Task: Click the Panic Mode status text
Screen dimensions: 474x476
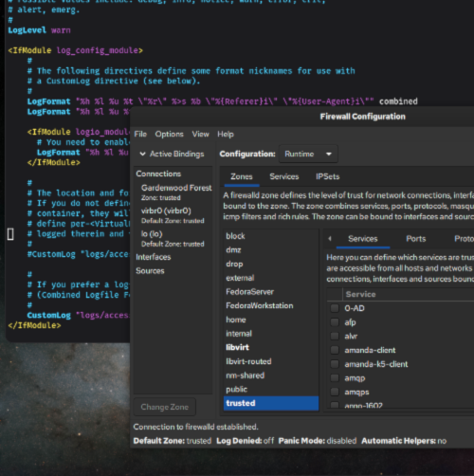Action: (318, 441)
